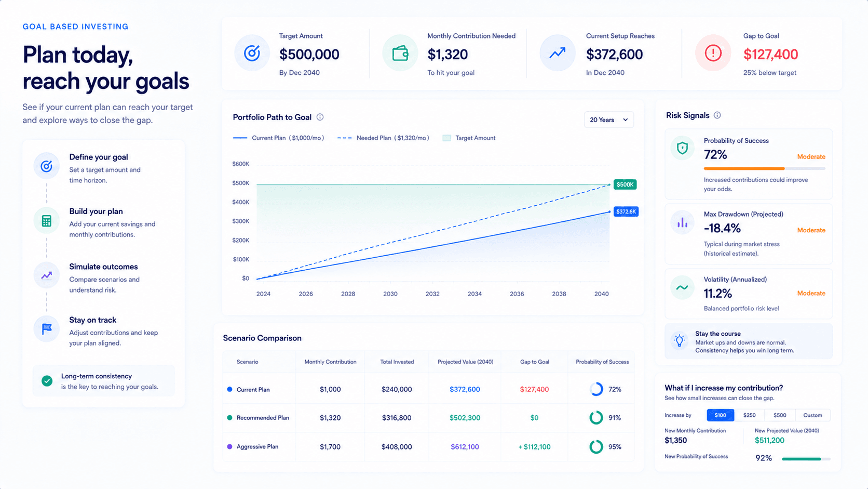Click the Probability of Success shield icon
This screenshot has width=868, height=489.
683,148
